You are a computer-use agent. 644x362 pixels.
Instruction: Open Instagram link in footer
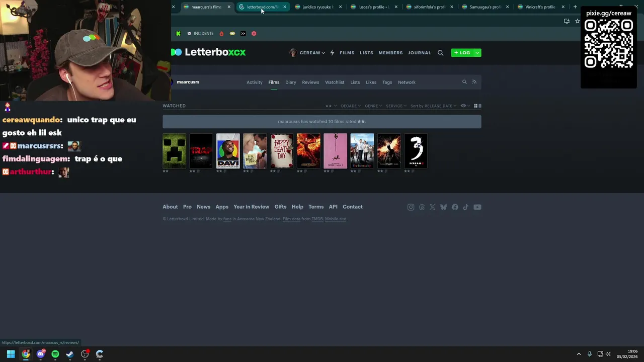click(411, 207)
